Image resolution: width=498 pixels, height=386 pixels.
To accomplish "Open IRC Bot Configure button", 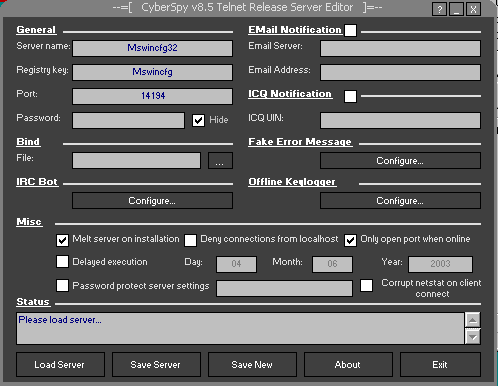I will [152, 201].
